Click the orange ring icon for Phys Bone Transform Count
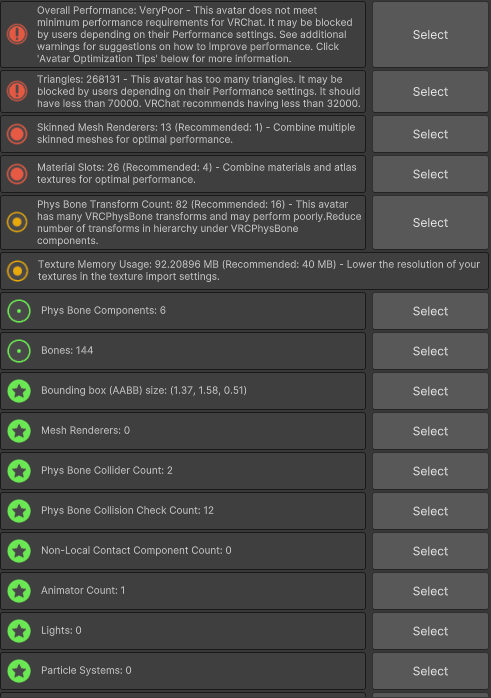The width and height of the screenshot is (491, 698). tap(17, 222)
